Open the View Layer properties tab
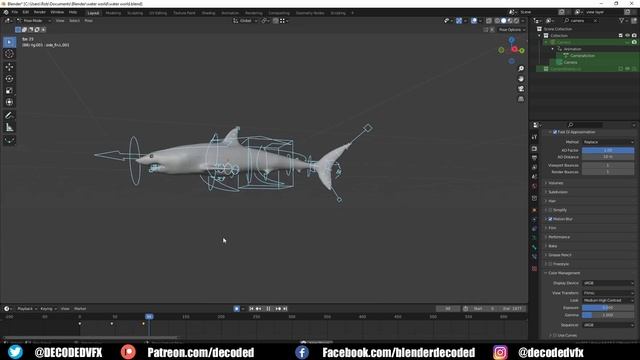Screen dimensions: 640x360 tap(534, 167)
